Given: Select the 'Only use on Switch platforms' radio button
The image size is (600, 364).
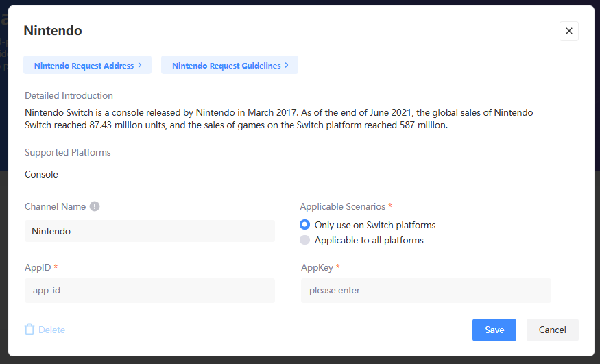Looking at the screenshot, I should tap(305, 225).
